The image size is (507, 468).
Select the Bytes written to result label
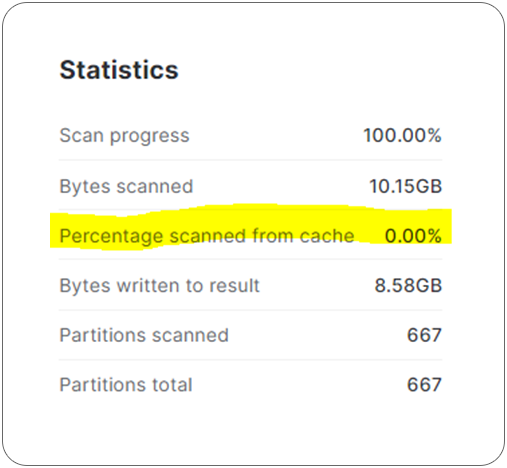pyautogui.click(x=159, y=286)
